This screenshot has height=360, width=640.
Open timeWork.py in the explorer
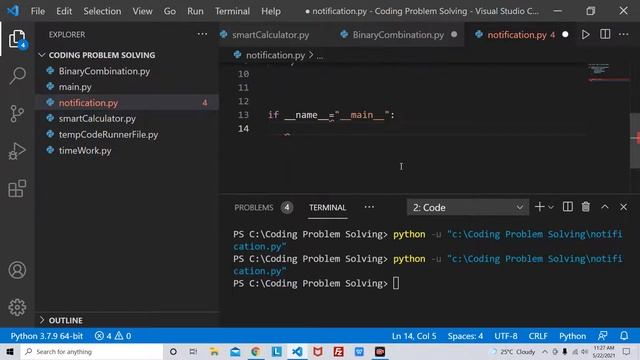coord(85,151)
